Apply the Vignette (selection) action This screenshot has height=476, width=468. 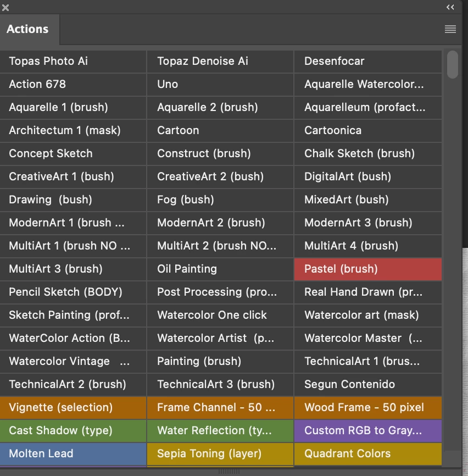(x=73, y=407)
